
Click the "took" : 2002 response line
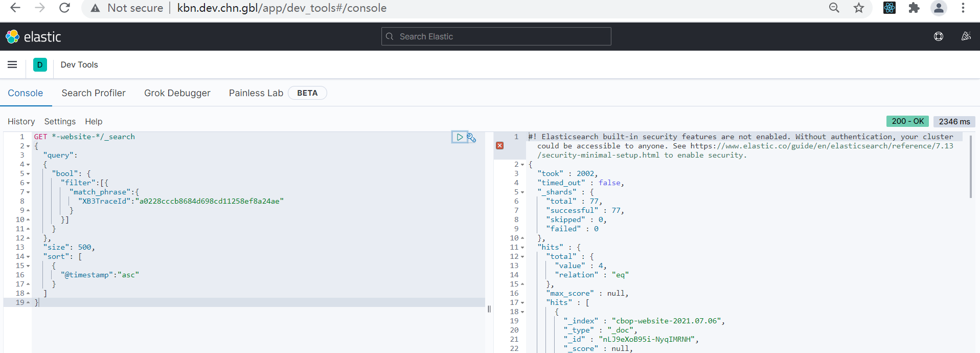coord(567,173)
